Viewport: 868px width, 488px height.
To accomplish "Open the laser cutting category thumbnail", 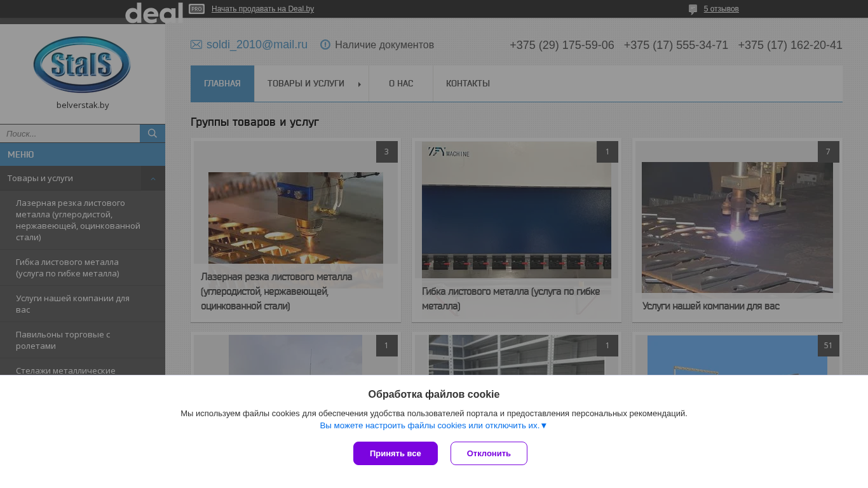I will click(x=295, y=218).
